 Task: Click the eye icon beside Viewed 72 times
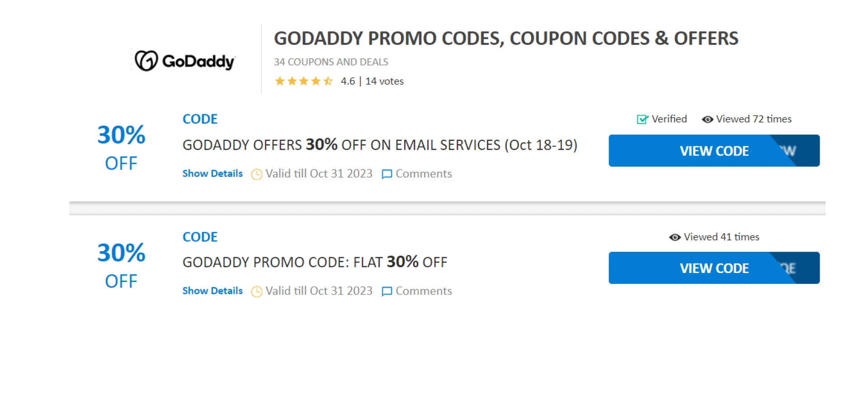(707, 119)
